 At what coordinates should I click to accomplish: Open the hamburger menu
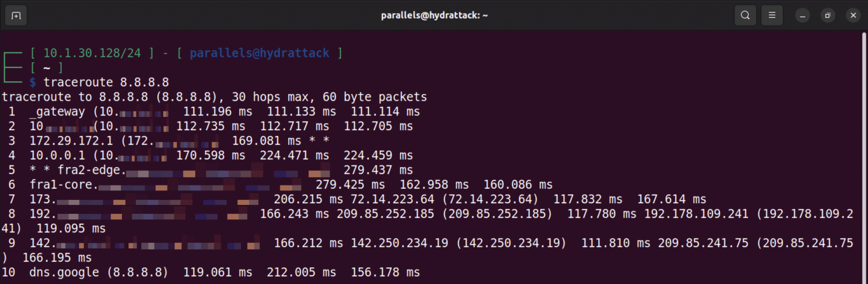[772, 15]
